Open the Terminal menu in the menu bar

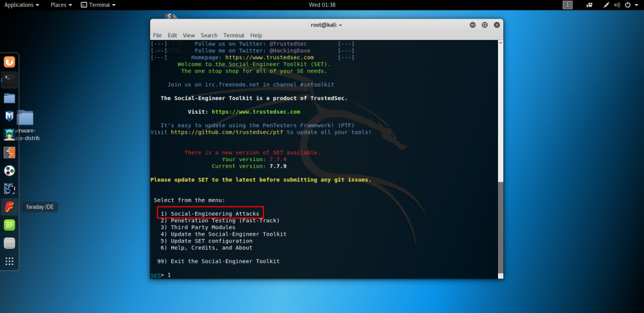click(234, 35)
